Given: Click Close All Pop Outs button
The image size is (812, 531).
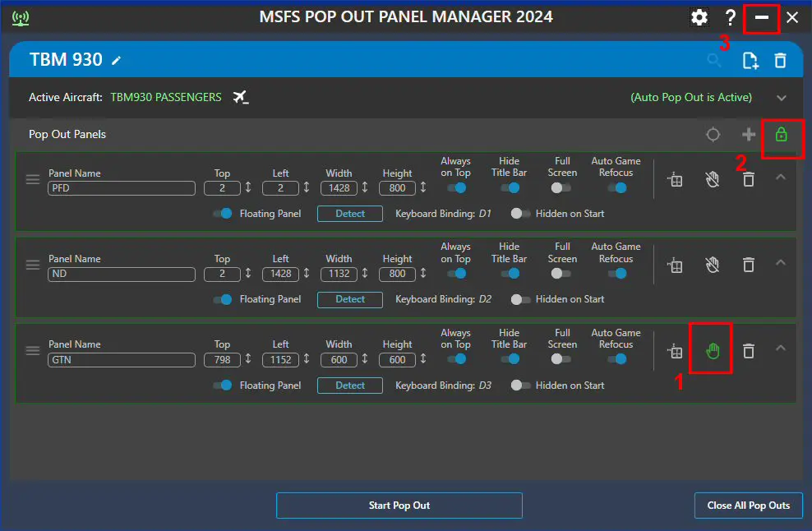Looking at the screenshot, I should (x=748, y=506).
